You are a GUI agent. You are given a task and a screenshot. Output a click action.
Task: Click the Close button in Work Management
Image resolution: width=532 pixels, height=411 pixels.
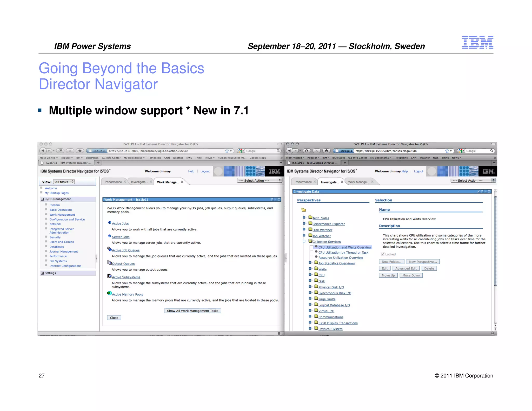pos(114,318)
